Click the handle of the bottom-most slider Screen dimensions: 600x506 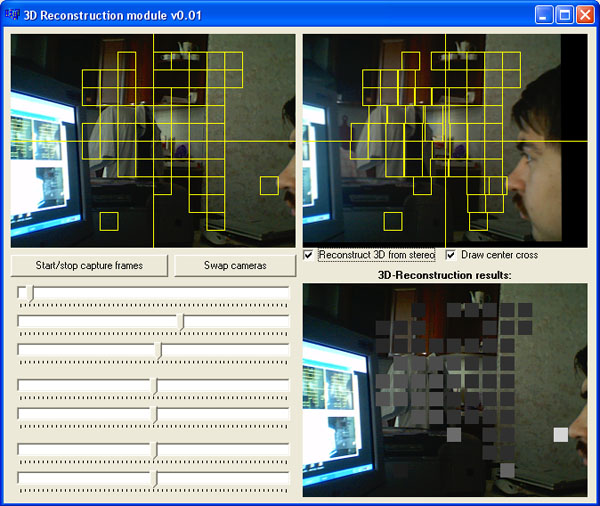tap(154, 477)
